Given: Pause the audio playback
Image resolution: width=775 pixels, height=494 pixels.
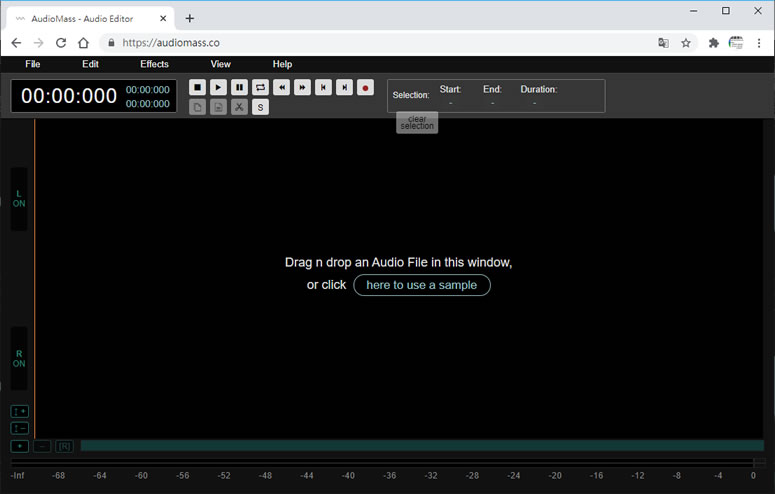Looking at the screenshot, I should (239, 88).
